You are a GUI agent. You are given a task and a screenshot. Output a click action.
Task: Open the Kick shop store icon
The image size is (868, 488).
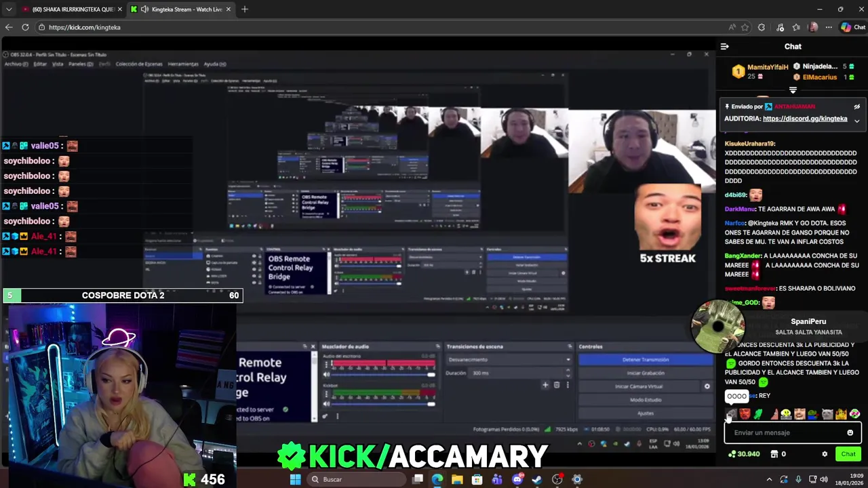pos(774,454)
